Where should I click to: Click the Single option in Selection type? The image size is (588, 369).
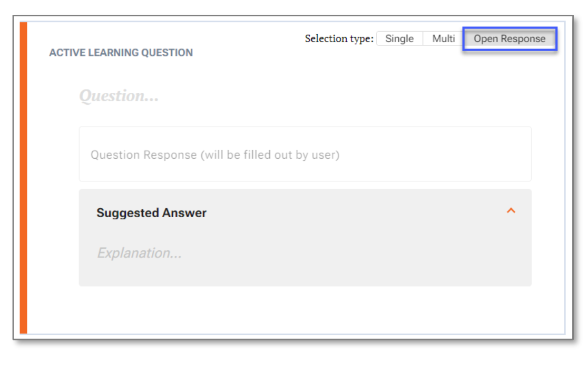click(399, 38)
